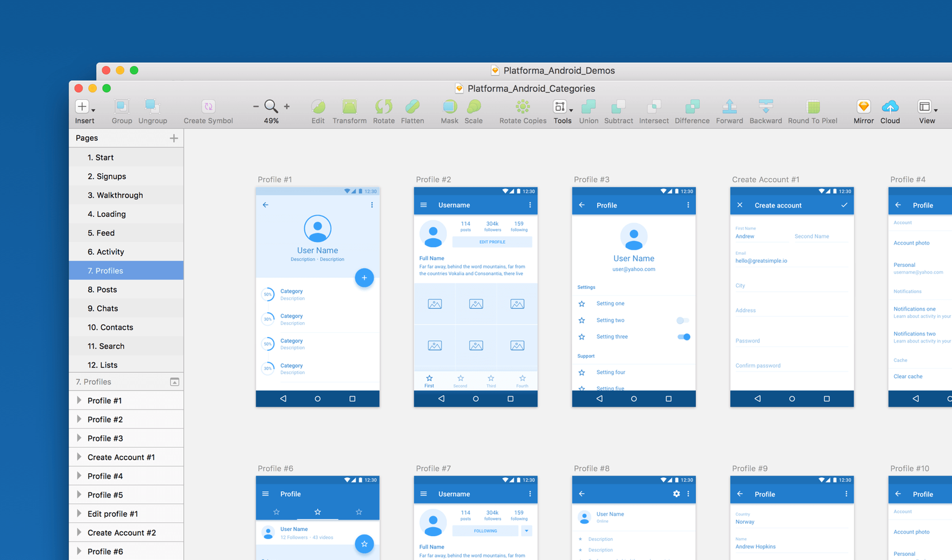The height and width of the screenshot is (560, 952).
Task: Select the First tab in Profile #2
Action: click(429, 381)
